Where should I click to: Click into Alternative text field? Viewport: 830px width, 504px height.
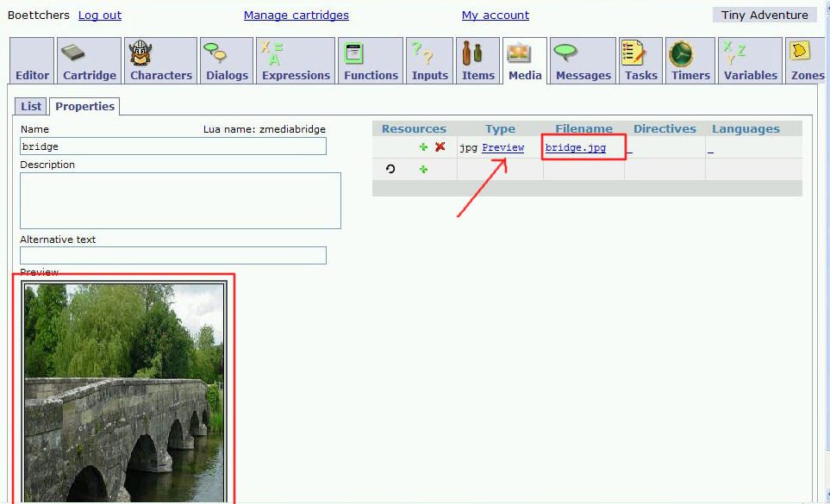[173, 255]
